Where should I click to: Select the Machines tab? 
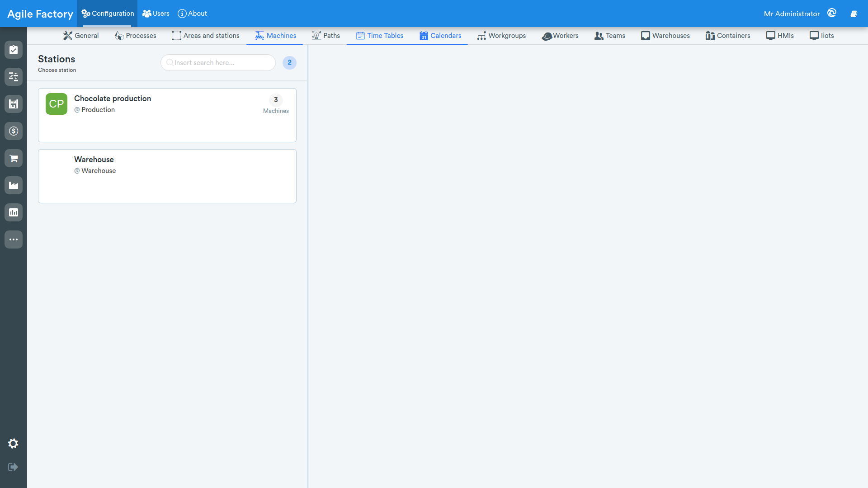[x=276, y=36]
